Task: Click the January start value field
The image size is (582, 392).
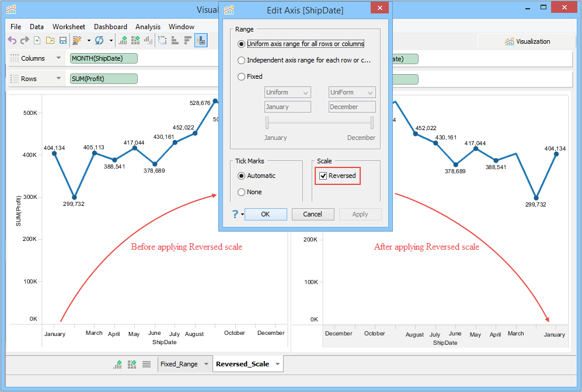Action: point(288,107)
